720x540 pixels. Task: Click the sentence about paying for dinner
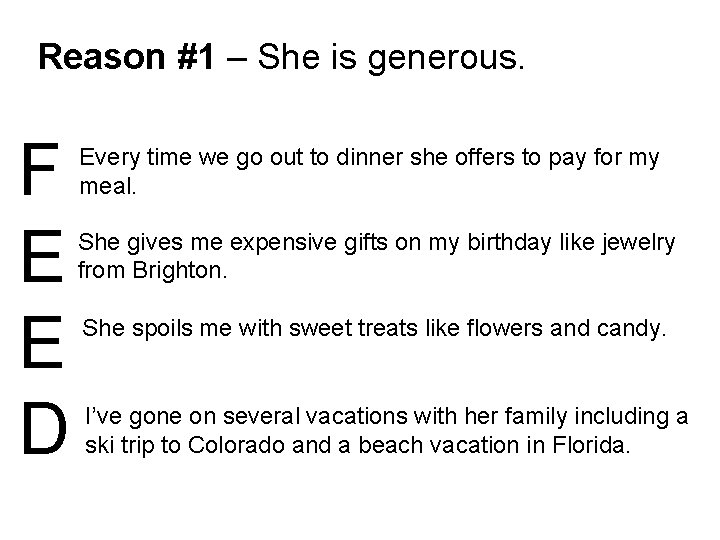click(x=369, y=172)
